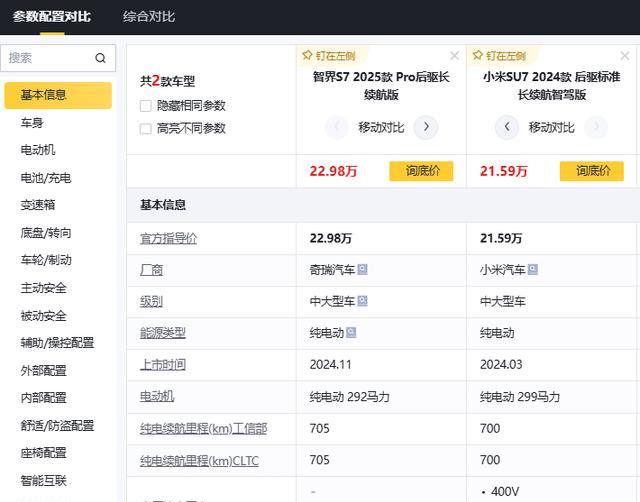Jump to 车身 section

pyautogui.click(x=32, y=122)
